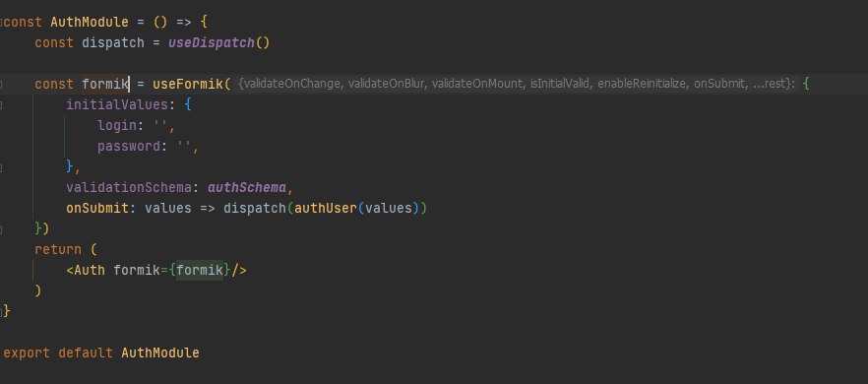Click the italic authSchema value
This screenshot has width=868, height=384.
coord(246,188)
